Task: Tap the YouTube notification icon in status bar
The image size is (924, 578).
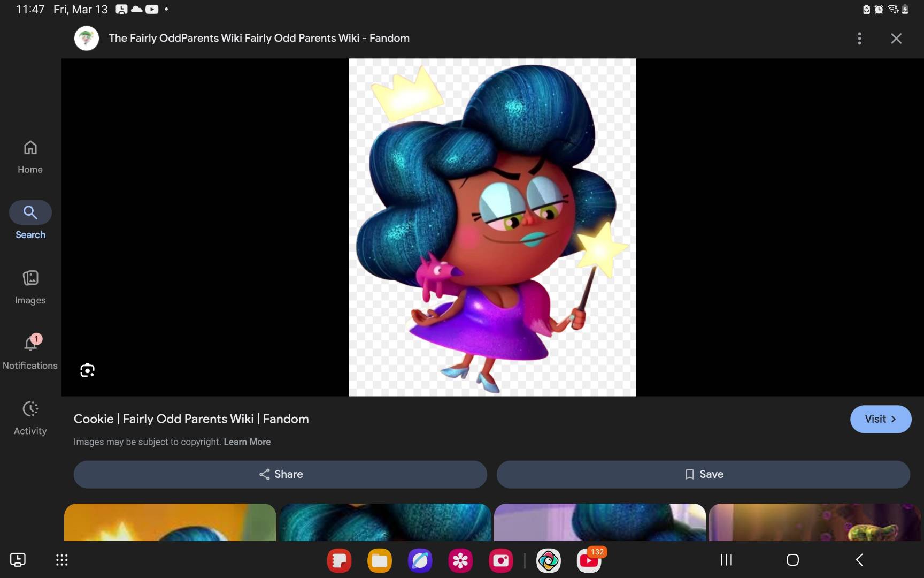Action: pos(152,9)
